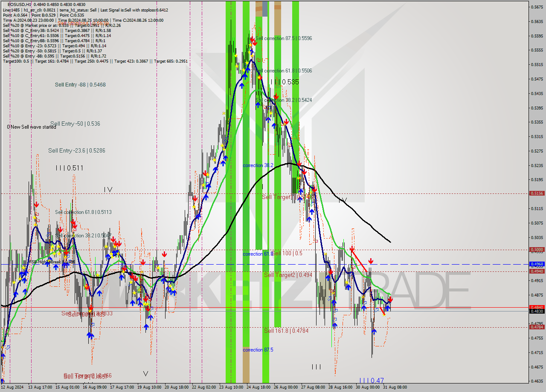Click the 0.5675 price axis value
Viewport: 546px width, 392px height.
coord(537,7)
